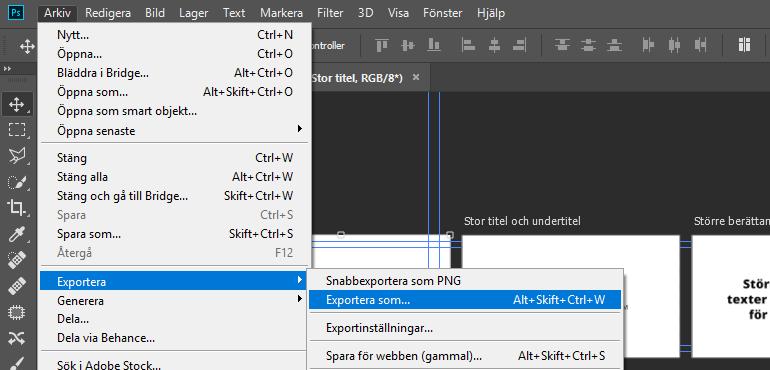
Task: Distribute bottom edges
Action: [614, 45]
